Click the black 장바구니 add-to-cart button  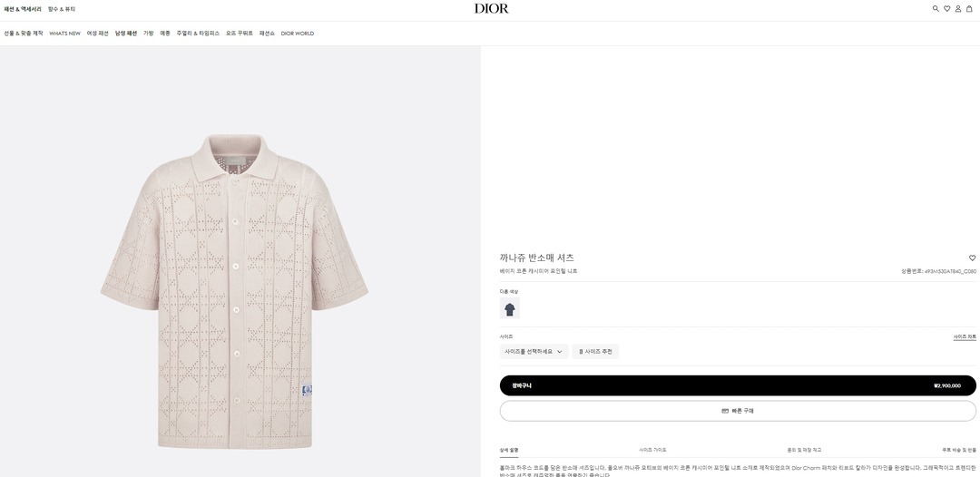coord(737,385)
